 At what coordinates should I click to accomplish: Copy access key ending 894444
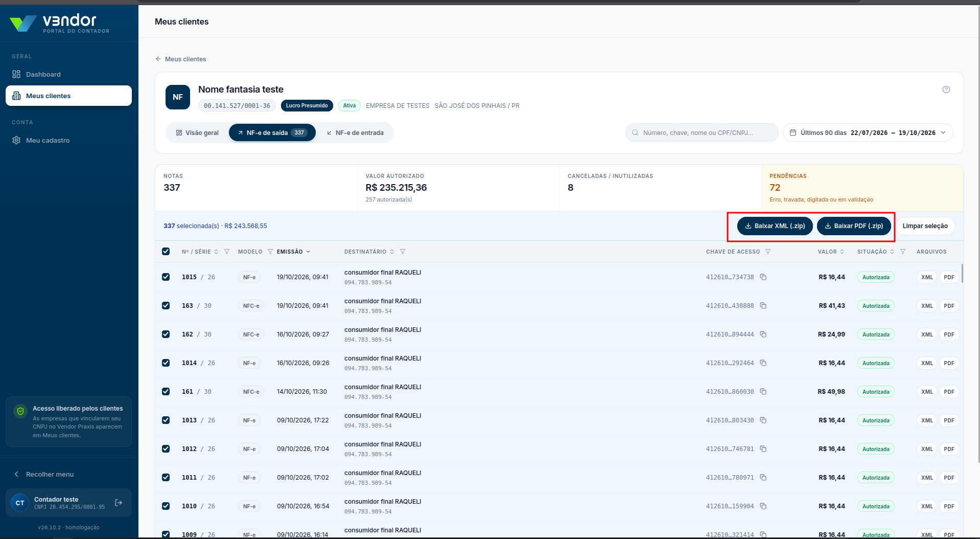pyautogui.click(x=763, y=334)
